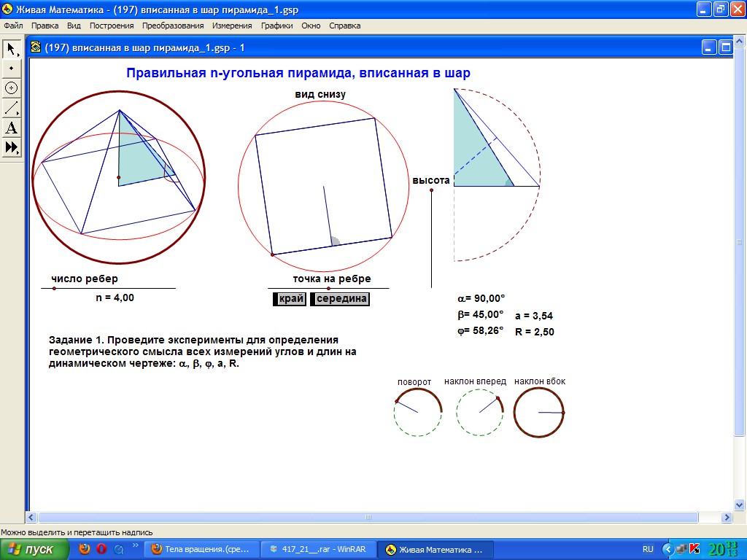Open the Файл menu

coord(14,26)
